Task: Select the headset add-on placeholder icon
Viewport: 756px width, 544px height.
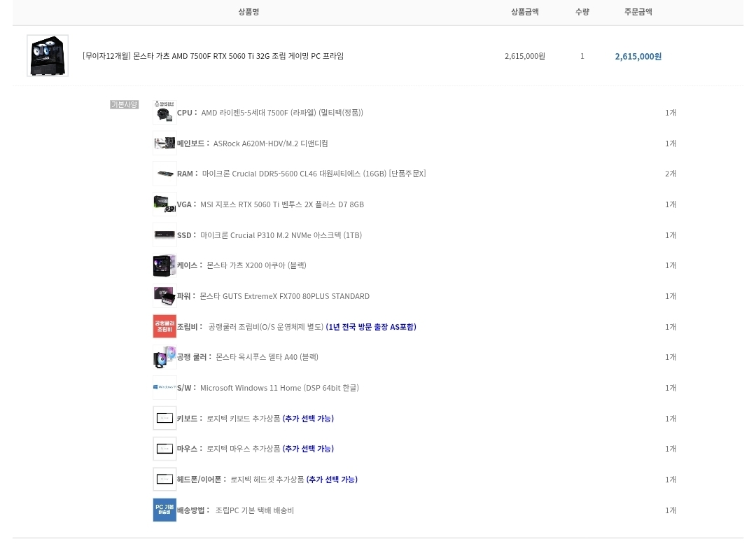Action: (164, 480)
